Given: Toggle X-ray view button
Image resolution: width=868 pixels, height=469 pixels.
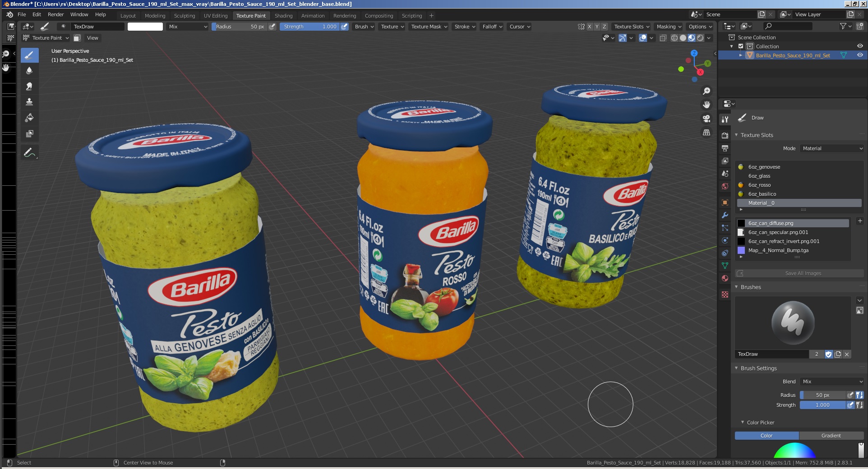Looking at the screenshot, I should point(663,38).
